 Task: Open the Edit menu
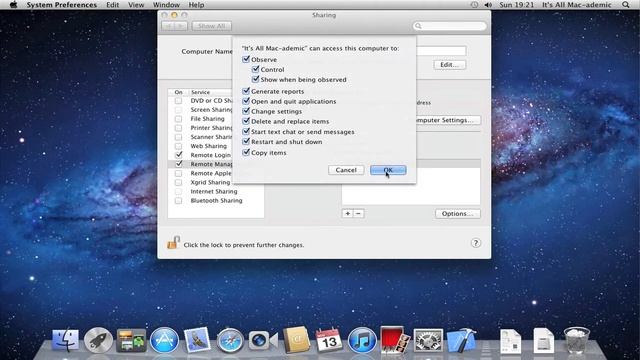pos(112,5)
